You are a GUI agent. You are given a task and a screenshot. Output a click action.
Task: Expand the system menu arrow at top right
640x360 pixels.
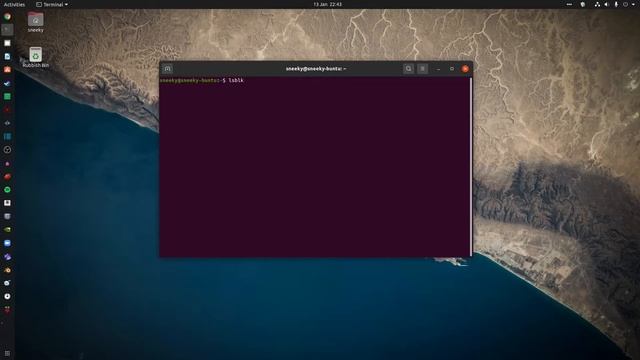click(x=633, y=4)
